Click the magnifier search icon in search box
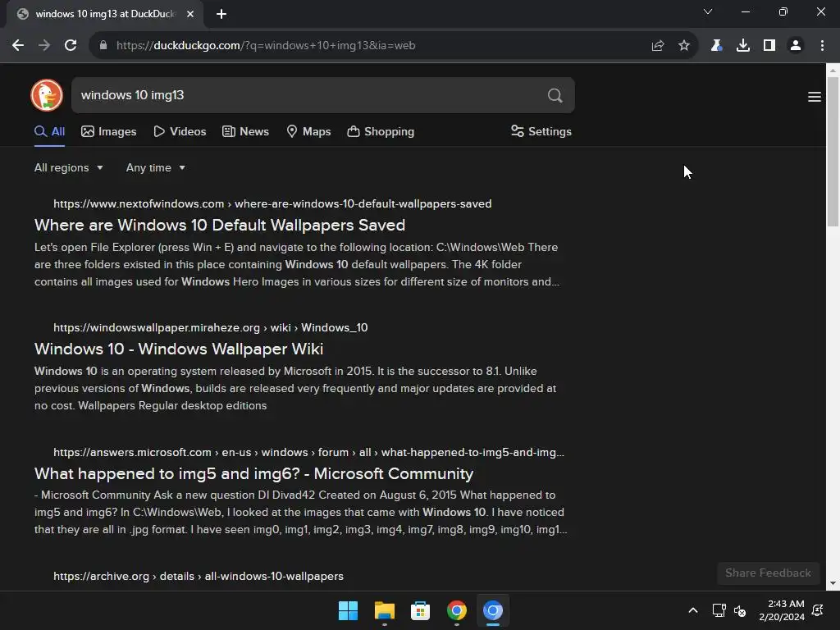 pos(555,95)
